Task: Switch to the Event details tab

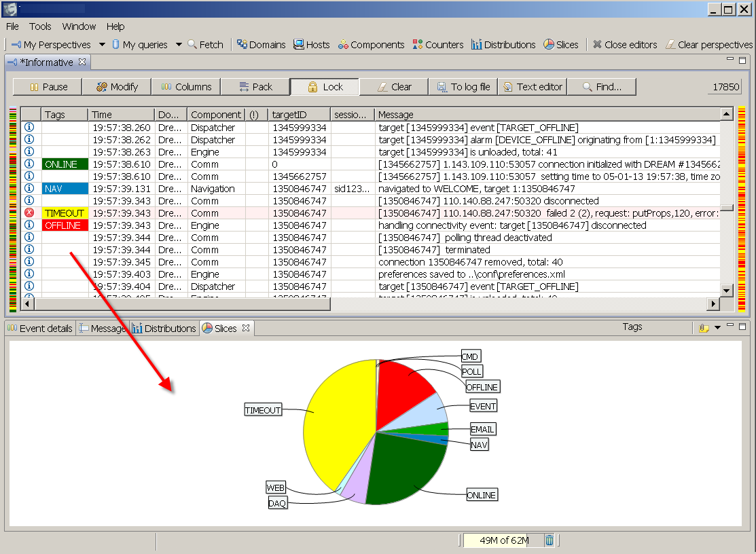Action: [x=40, y=329]
